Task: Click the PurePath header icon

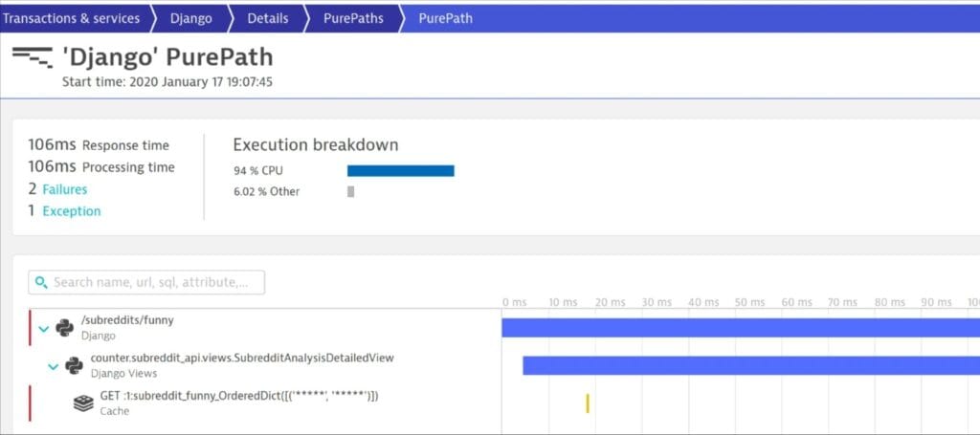Action: [33, 55]
